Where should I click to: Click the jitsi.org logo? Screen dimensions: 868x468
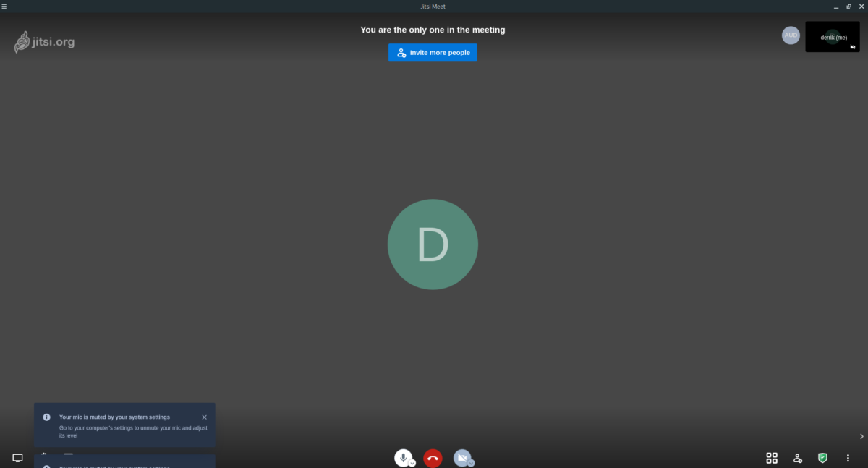(x=43, y=42)
